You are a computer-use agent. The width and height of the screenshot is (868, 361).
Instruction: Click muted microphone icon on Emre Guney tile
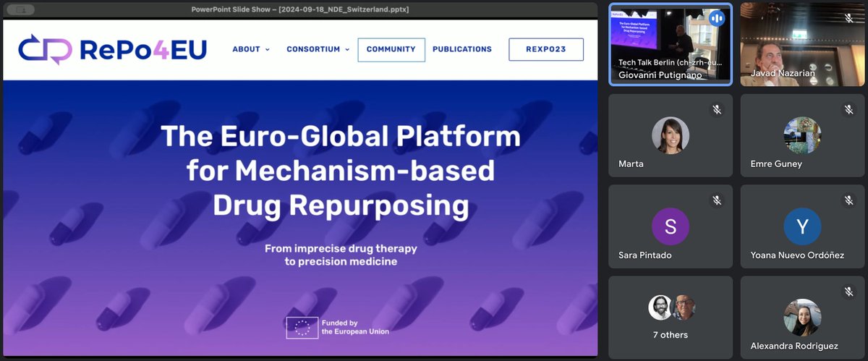click(x=848, y=109)
